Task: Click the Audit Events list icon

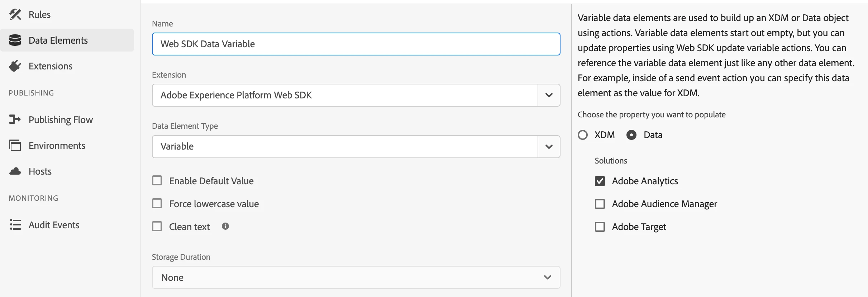Action: pyautogui.click(x=15, y=225)
